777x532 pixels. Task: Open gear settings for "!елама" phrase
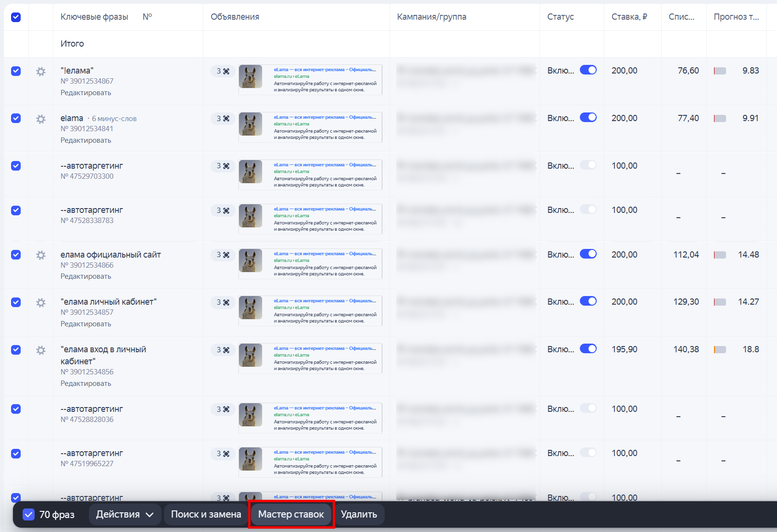pyautogui.click(x=41, y=72)
